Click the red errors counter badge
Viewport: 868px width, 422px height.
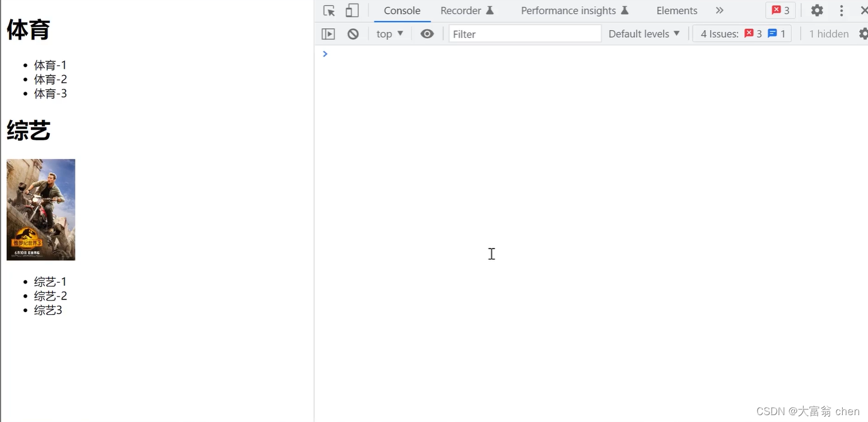click(780, 10)
